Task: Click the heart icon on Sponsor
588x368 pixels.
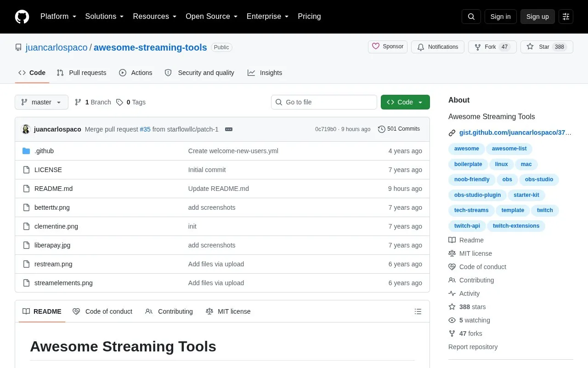Action: click(x=376, y=46)
